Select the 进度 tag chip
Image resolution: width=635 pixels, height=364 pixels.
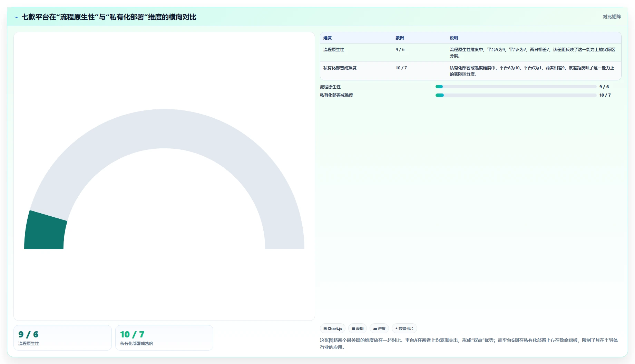point(379,328)
